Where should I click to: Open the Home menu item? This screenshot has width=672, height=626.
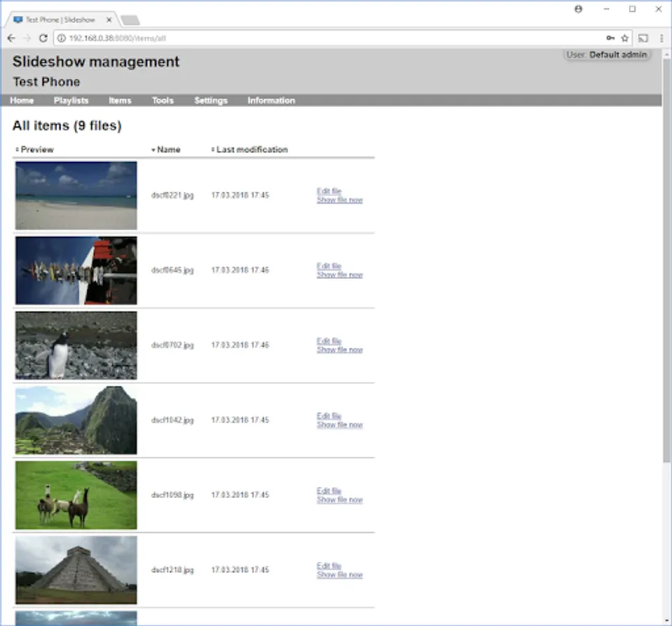[x=22, y=100]
